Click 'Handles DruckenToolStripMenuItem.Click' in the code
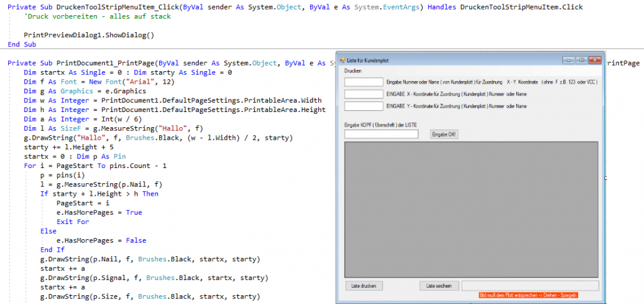The image size is (644, 304). [505, 7]
